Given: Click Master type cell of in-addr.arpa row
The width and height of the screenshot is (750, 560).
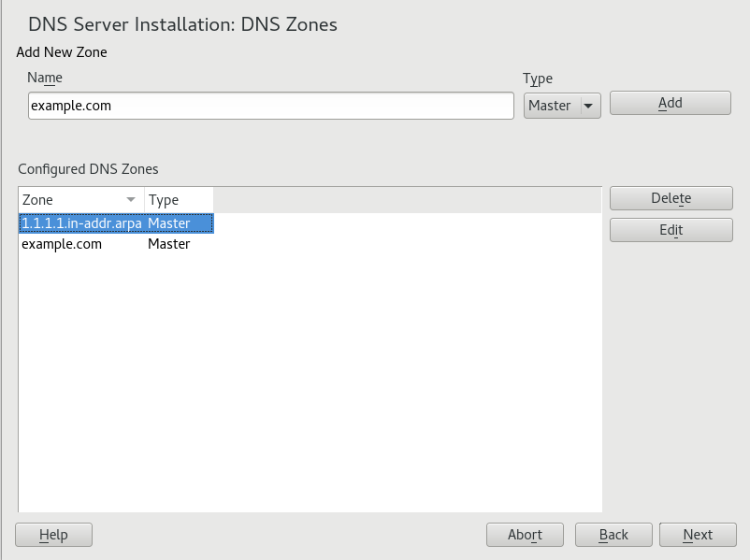Looking at the screenshot, I should click(169, 223).
